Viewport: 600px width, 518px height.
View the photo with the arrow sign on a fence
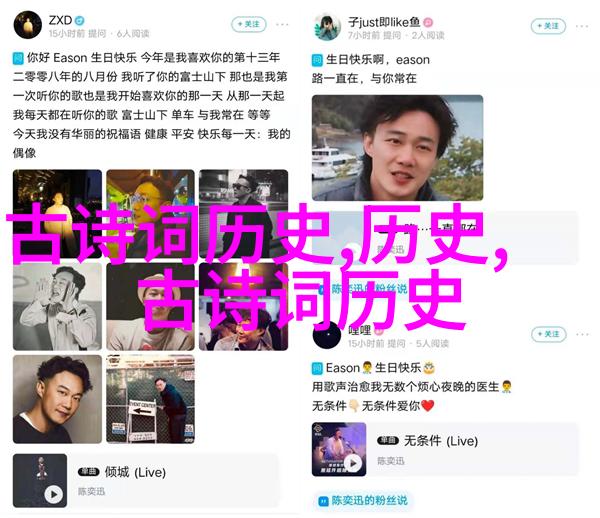pyautogui.click(x=150, y=399)
